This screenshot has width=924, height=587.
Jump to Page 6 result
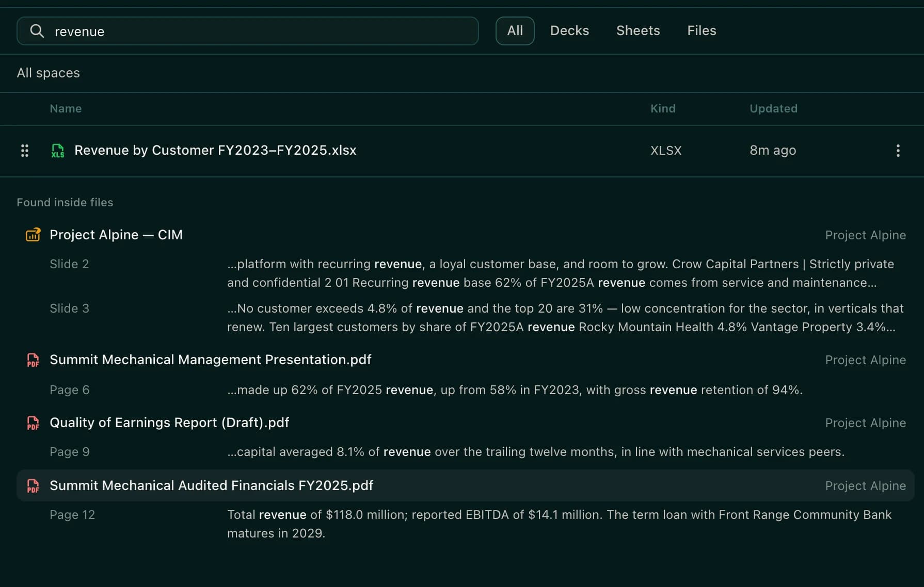pyautogui.click(x=70, y=390)
